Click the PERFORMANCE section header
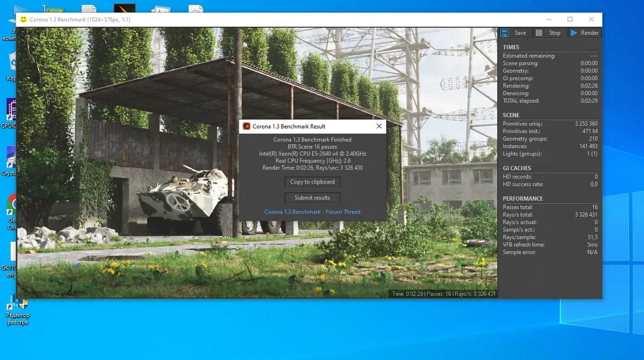 click(523, 199)
